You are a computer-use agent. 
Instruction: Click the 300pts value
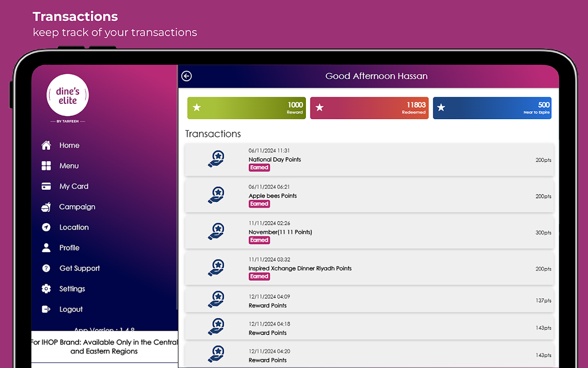[x=543, y=233]
